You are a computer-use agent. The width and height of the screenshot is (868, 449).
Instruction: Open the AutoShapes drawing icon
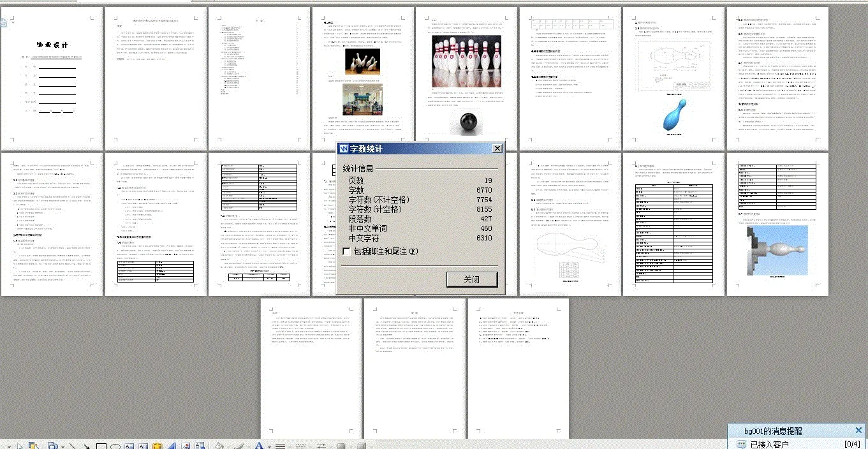click(52, 446)
